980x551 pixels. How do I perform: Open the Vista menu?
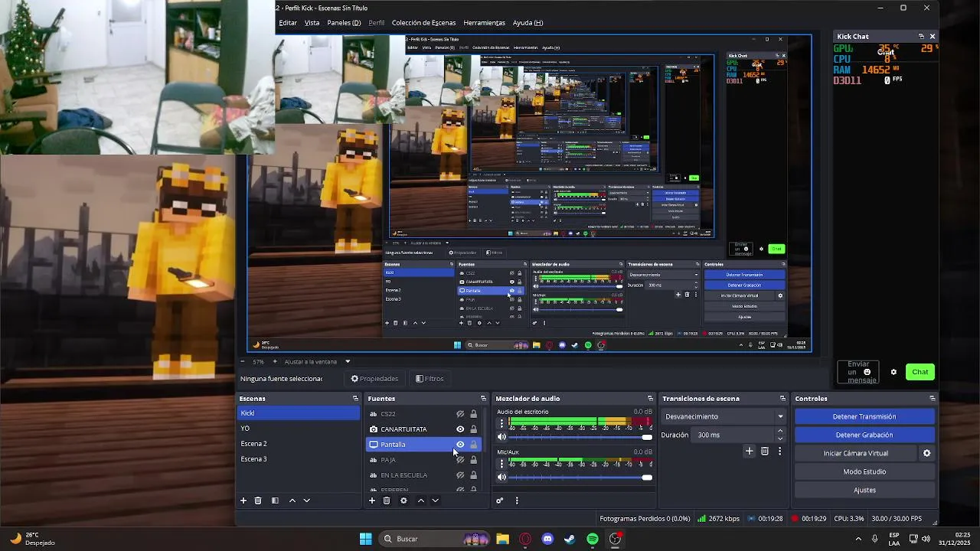point(312,23)
